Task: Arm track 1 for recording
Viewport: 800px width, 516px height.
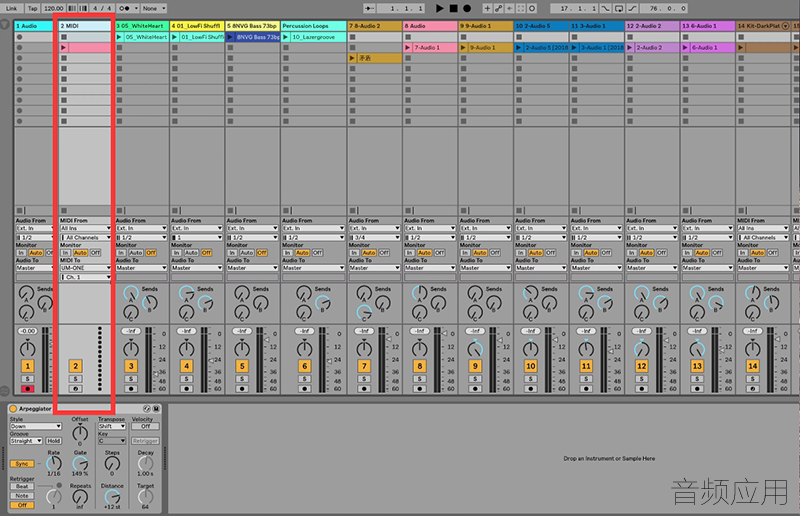Action: [x=28, y=389]
